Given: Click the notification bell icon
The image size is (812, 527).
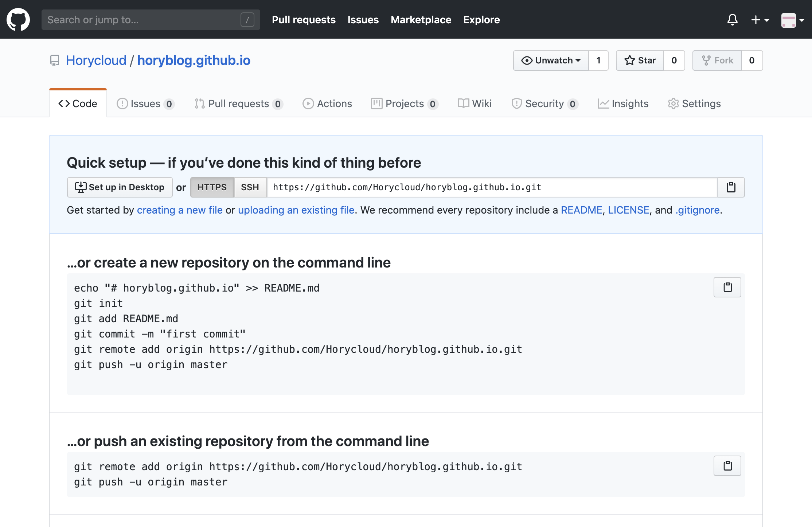Looking at the screenshot, I should click(x=732, y=20).
